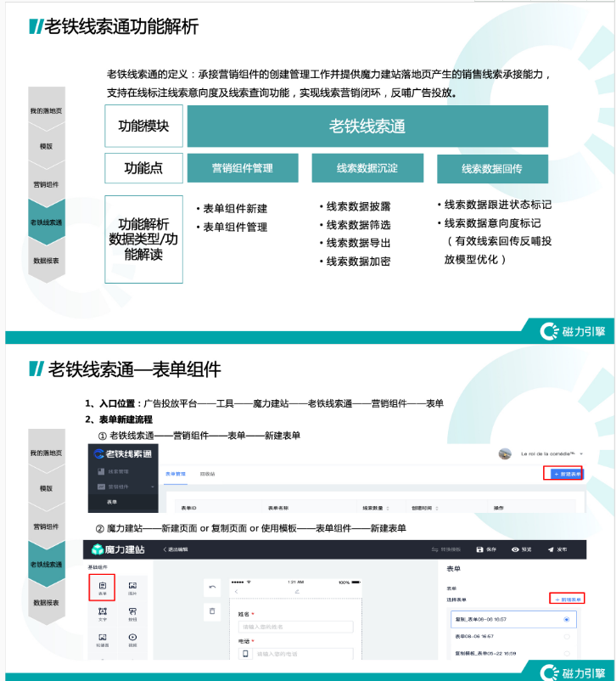Click 数据报表 step in the bottom slide navigation
The width and height of the screenshot is (616, 681).
pyautogui.click(x=46, y=603)
